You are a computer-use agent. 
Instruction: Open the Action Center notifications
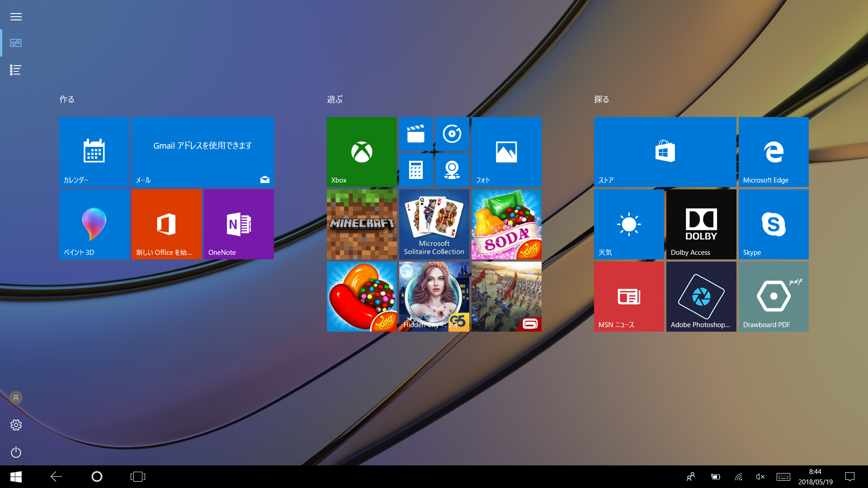pyautogui.click(x=850, y=477)
